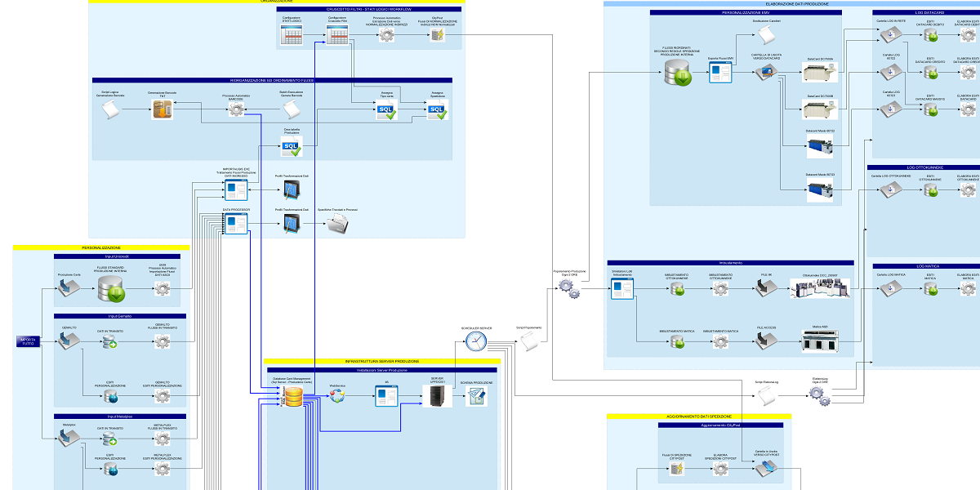
Task: Select the IIS window icon
Action: click(385, 397)
